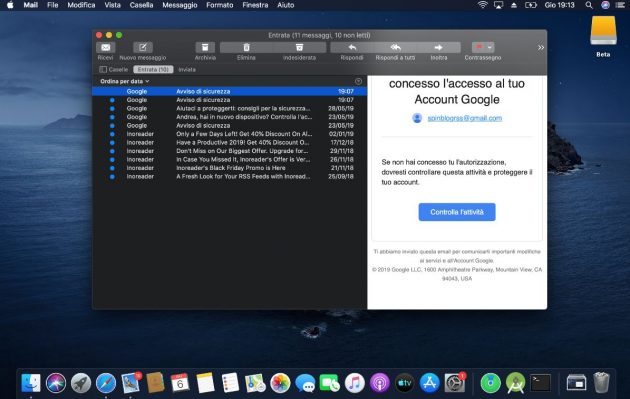This screenshot has width=630, height=399.
Task: Open App Store in the Dock
Action: coord(430,383)
